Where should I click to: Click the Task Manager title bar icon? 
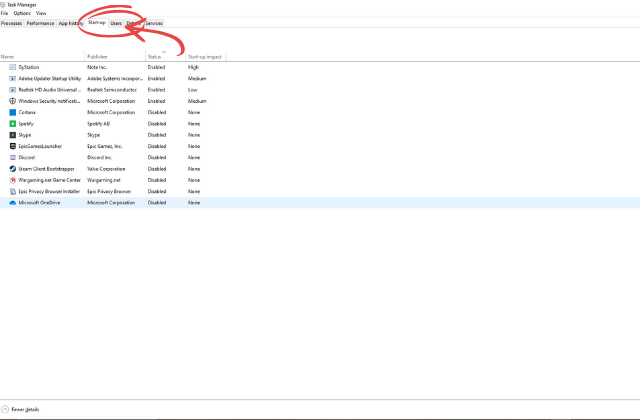(x=3, y=4)
